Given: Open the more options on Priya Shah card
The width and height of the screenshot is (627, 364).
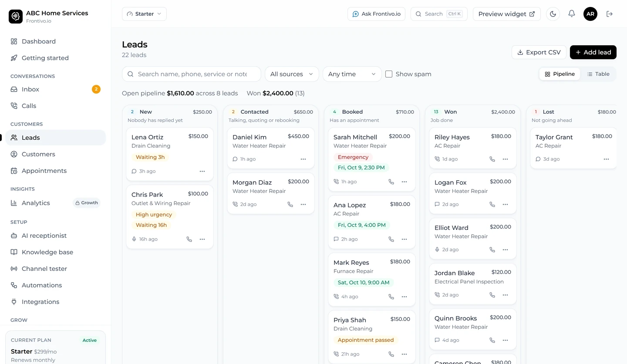Looking at the screenshot, I should coord(405,354).
